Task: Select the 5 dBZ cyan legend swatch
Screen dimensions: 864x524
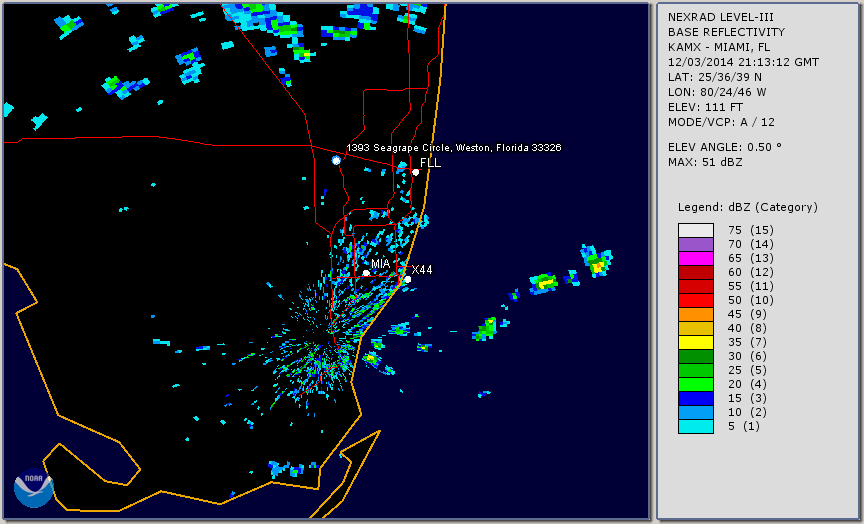Action: (696, 426)
